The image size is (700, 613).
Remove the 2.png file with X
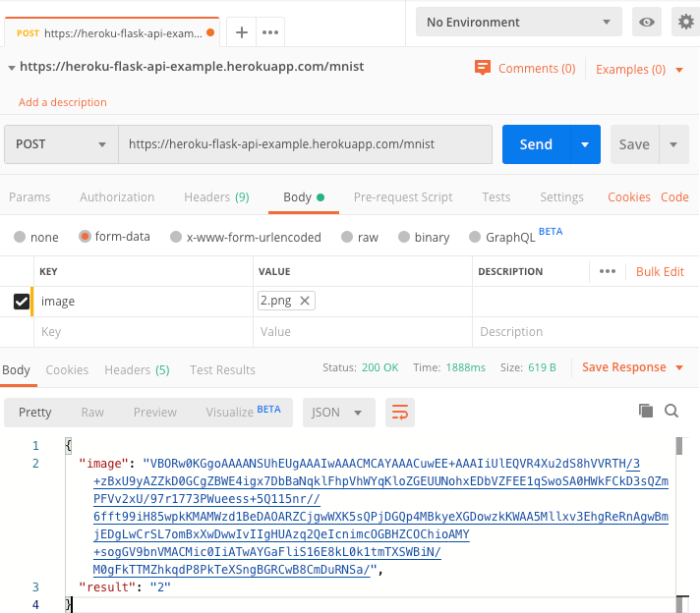coord(305,301)
